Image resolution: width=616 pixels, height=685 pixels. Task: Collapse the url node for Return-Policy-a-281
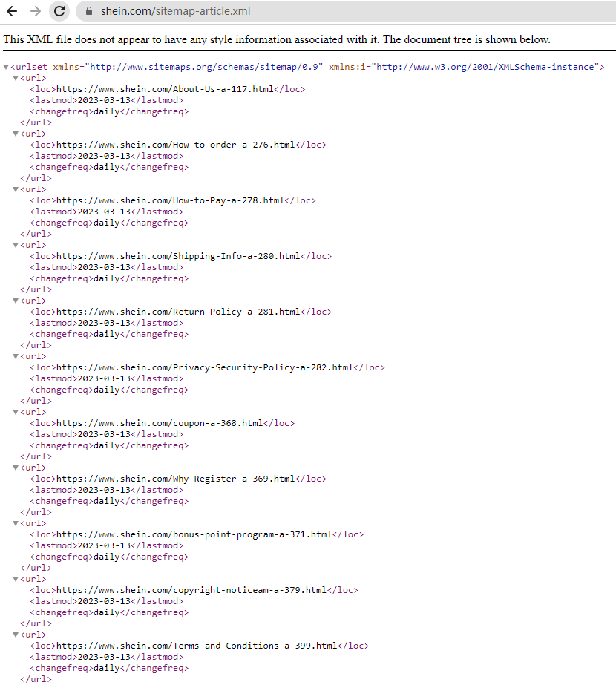click(16, 301)
